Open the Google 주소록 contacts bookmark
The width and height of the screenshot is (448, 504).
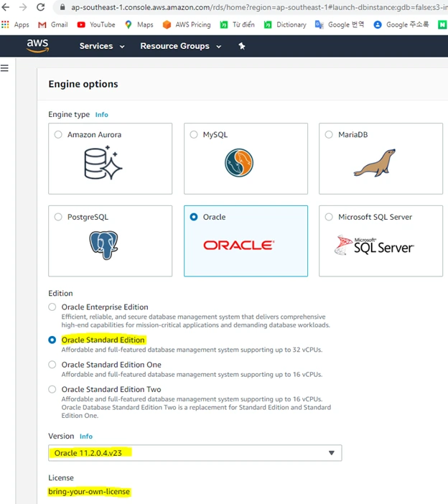tap(401, 24)
